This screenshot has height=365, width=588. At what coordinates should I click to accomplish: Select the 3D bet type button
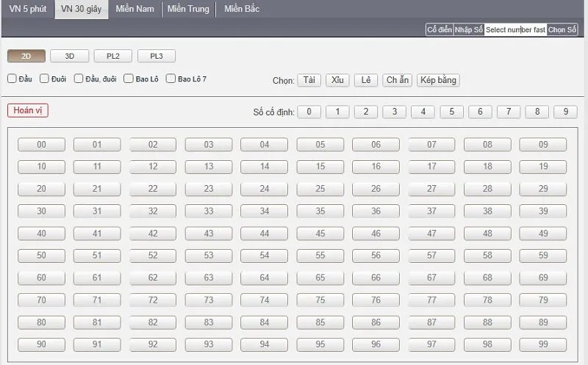coord(70,56)
